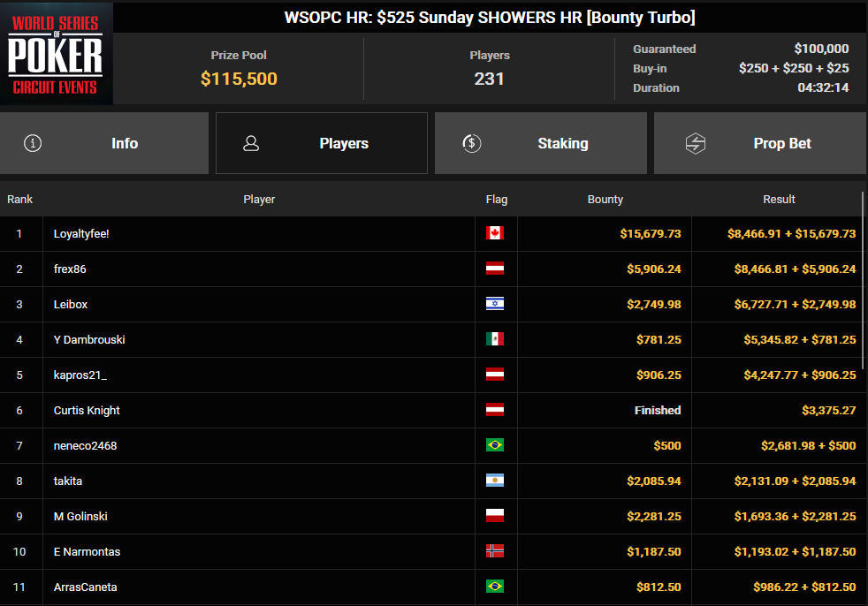Click the info circle icon
Image resolution: width=868 pixels, height=606 pixels.
click(33, 143)
